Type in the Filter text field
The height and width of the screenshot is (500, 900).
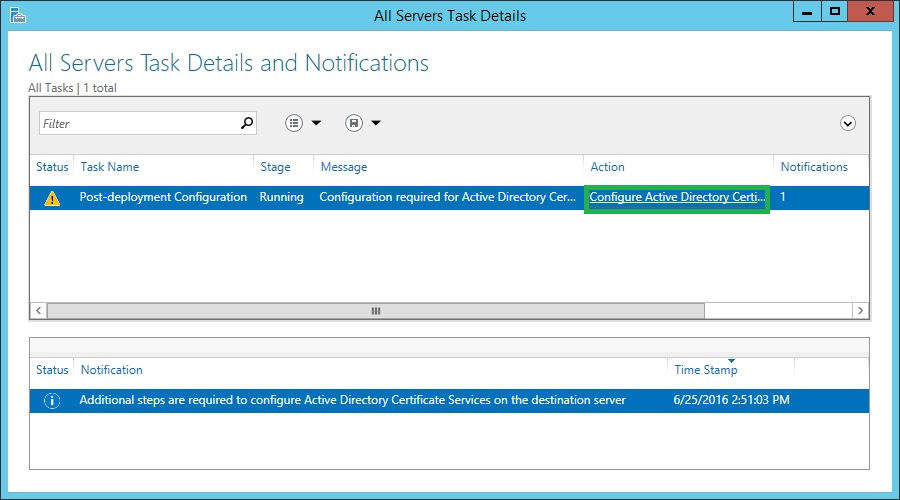[x=138, y=123]
